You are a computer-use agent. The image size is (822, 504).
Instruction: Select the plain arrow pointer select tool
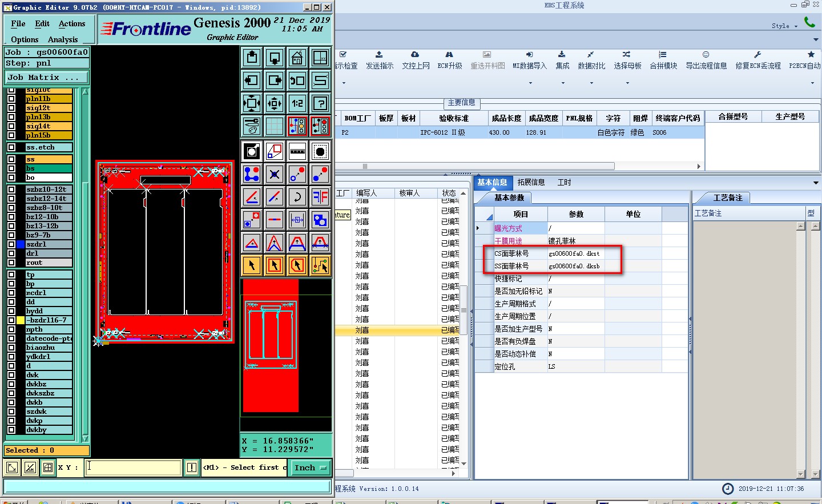[252, 265]
